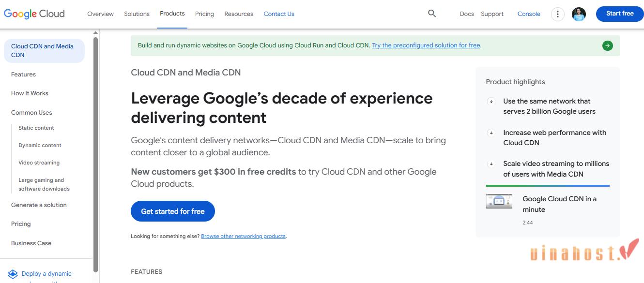Open the Support link
Viewport: 644px width, 283px height.
point(492,14)
